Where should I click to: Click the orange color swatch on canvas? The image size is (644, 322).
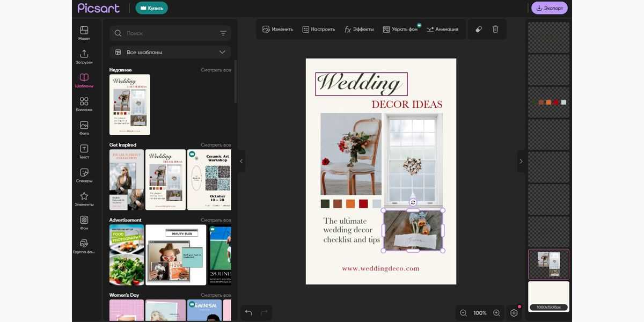click(350, 204)
